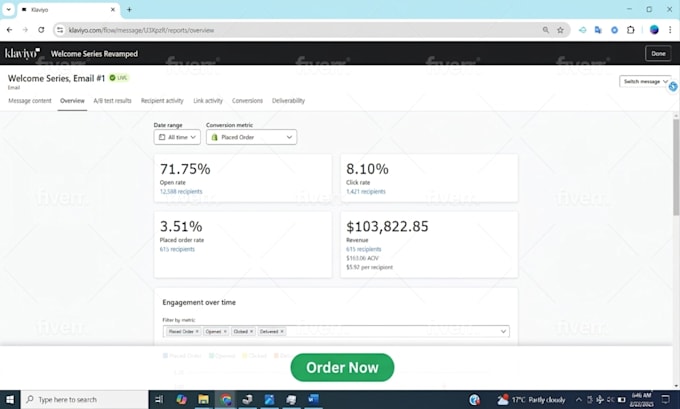
Task: Open File Explorer from the taskbar
Action: [x=203, y=399]
